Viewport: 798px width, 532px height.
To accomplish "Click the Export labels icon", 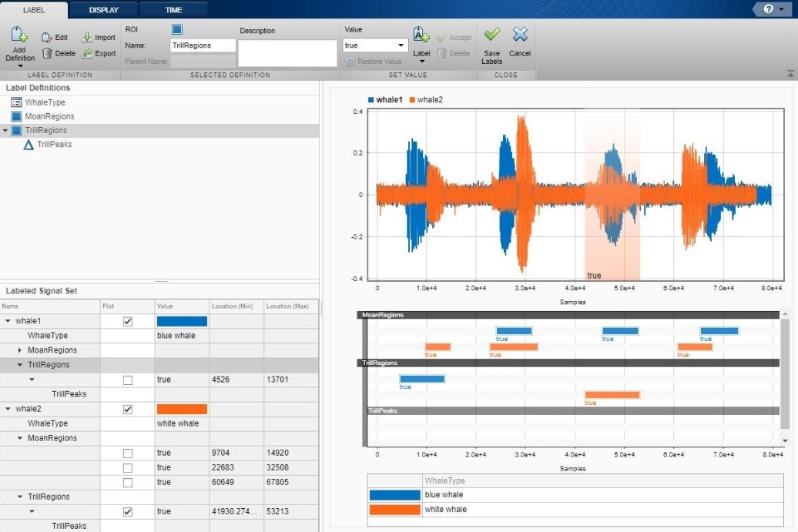I will (87, 53).
